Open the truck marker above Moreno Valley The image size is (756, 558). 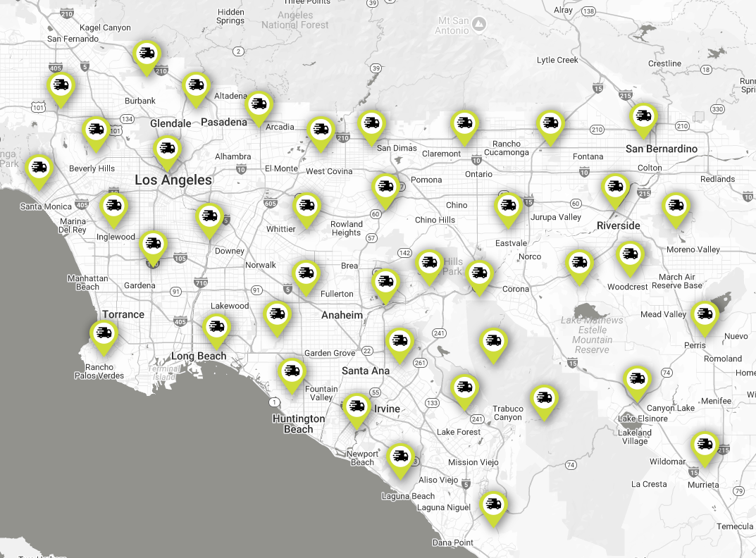(x=676, y=206)
